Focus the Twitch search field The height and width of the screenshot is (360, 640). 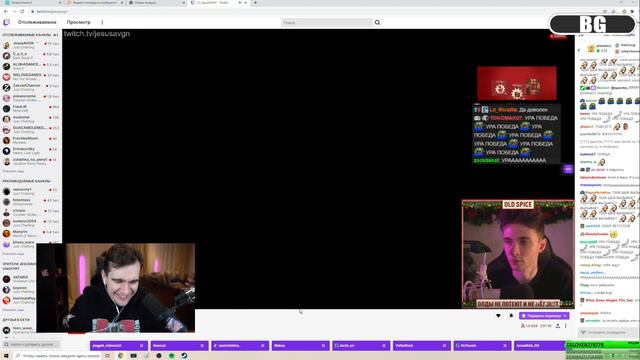coord(327,22)
